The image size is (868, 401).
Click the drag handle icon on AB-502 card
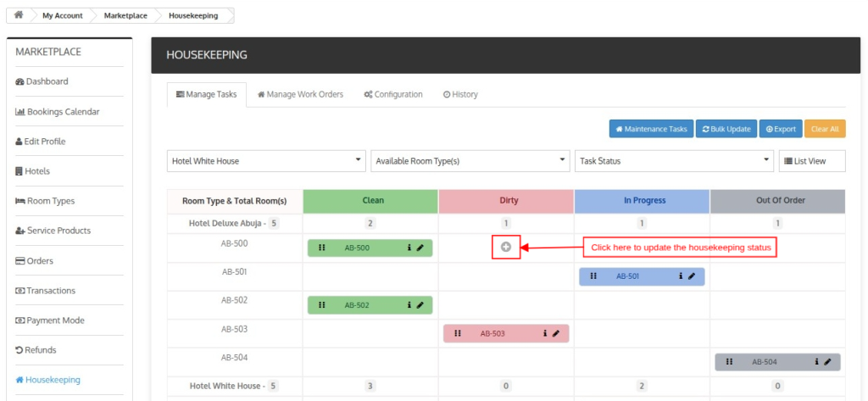(x=322, y=304)
